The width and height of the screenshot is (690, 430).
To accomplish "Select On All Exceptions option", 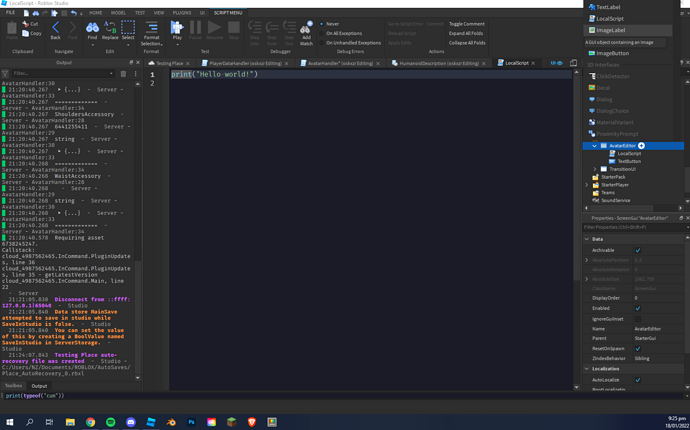I will click(343, 33).
